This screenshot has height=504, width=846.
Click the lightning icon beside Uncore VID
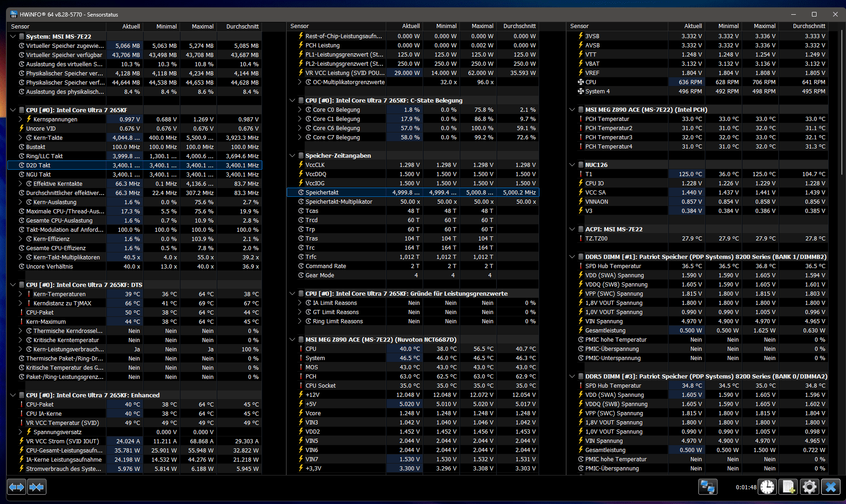point(22,128)
